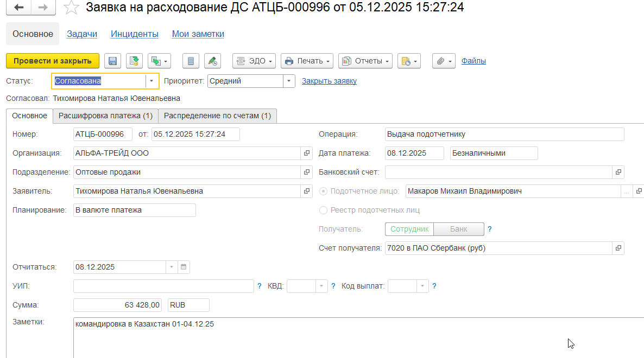Image resolution: width=644 pixels, height=358 pixels.
Task: Click the Безналичными payment form field
Action: 494,153
